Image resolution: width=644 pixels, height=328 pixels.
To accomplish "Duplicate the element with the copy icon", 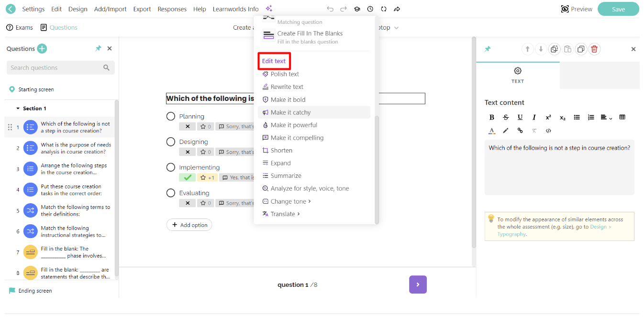I will (581, 49).
